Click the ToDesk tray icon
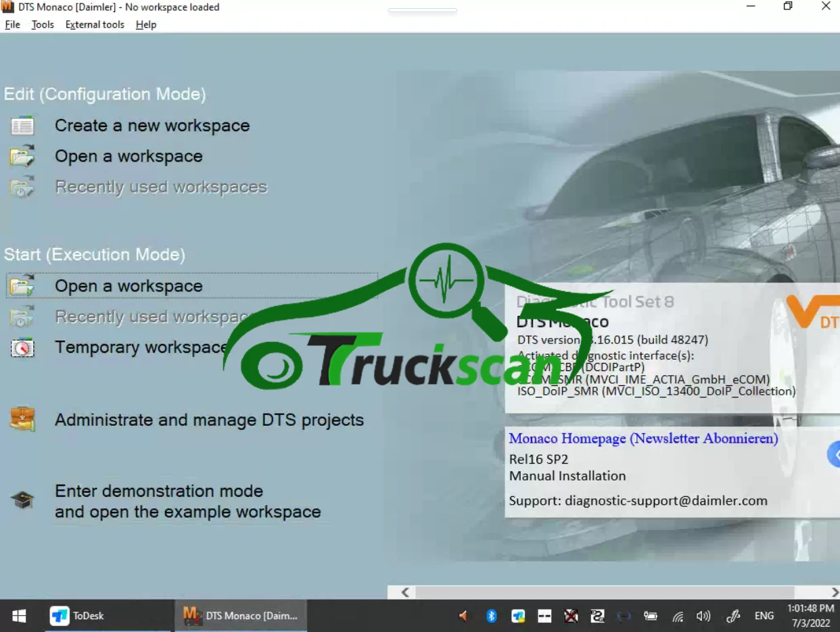Viewport: 840px width, 632px height. (x=518, y=616)
